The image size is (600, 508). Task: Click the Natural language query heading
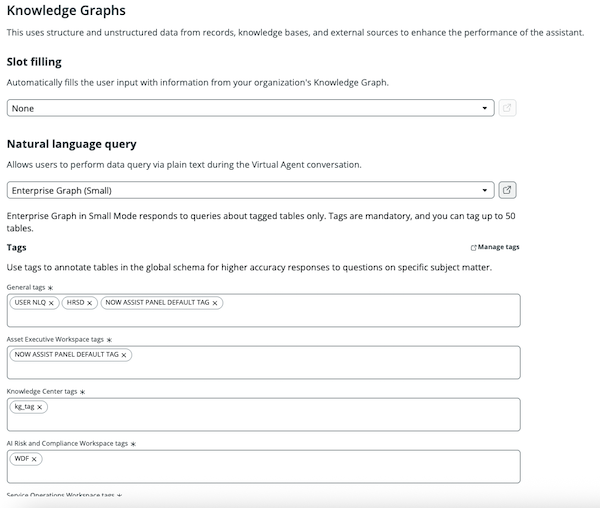[x=72, y=144]
